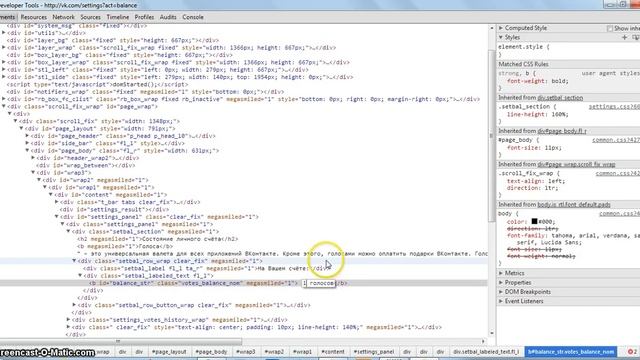This screenshot has width=640, height=360.
Task: Collapse the Styles section
Action: (501, 38)
